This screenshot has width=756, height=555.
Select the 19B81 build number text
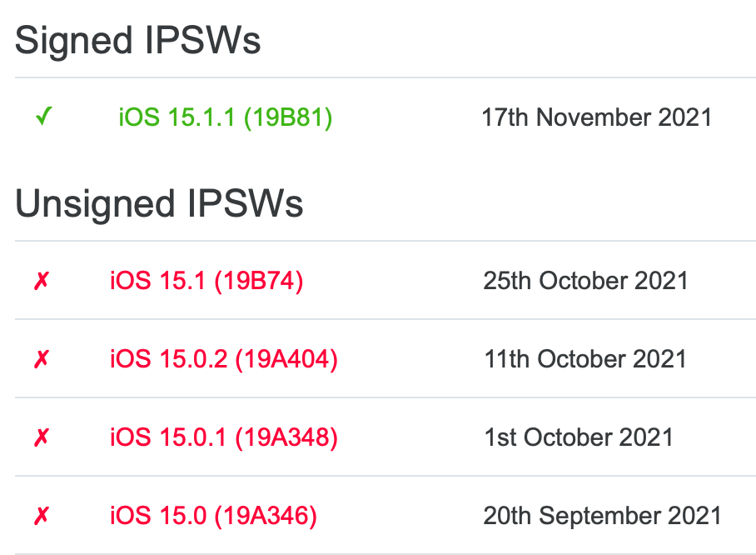(x=288, y=117)
